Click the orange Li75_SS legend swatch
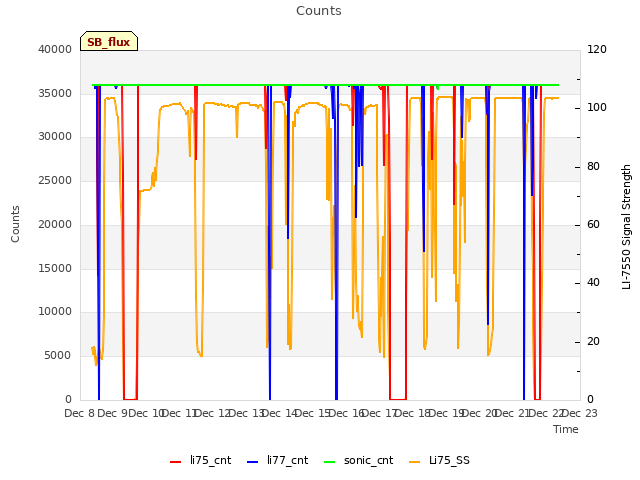 [414, 462]
